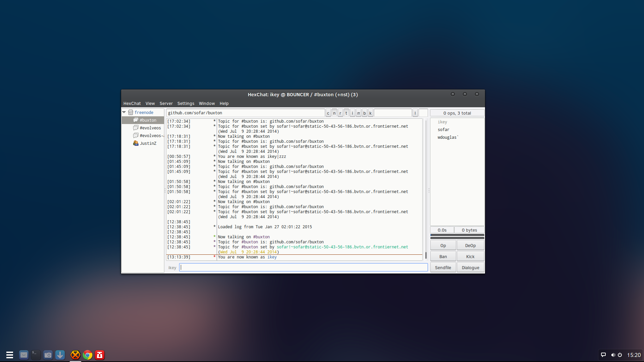This screenshot has width=644, height=362.
Task: Select user ikey in the user list
Action: tap(442, 122)
